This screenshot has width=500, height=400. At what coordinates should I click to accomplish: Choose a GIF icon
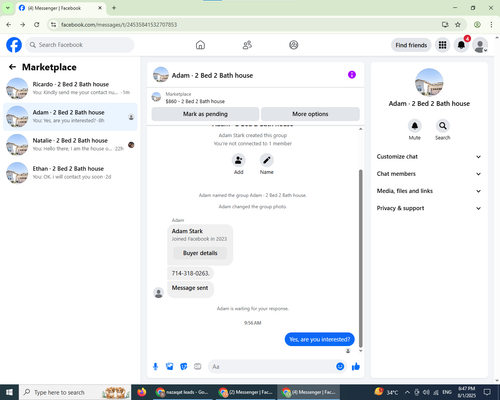coord(198,367)
